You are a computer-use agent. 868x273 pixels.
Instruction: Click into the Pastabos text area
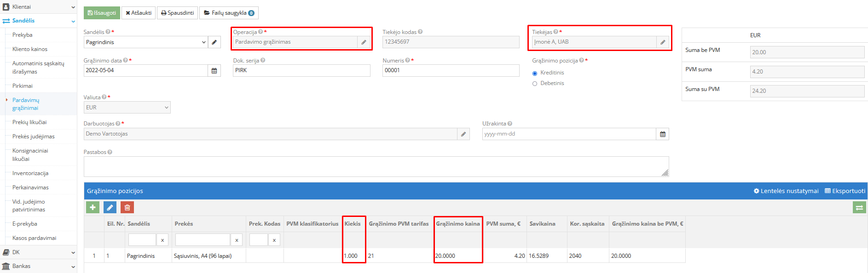coord(376,166)
